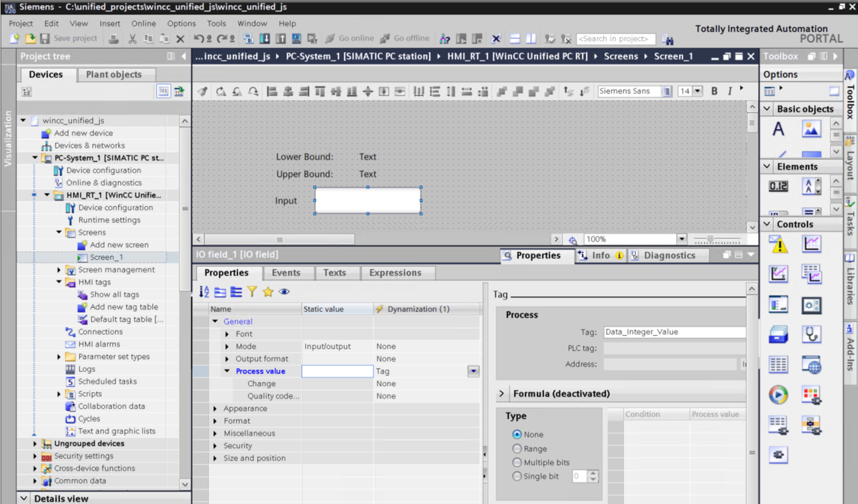858x504 pixels.
Task: Open Screen_1 in the project tree
Action: click(106, 257)
